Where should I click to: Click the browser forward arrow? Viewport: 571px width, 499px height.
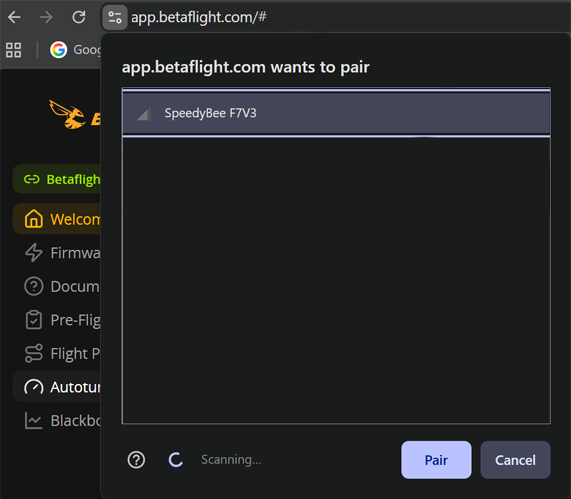(x=46, y=17)
